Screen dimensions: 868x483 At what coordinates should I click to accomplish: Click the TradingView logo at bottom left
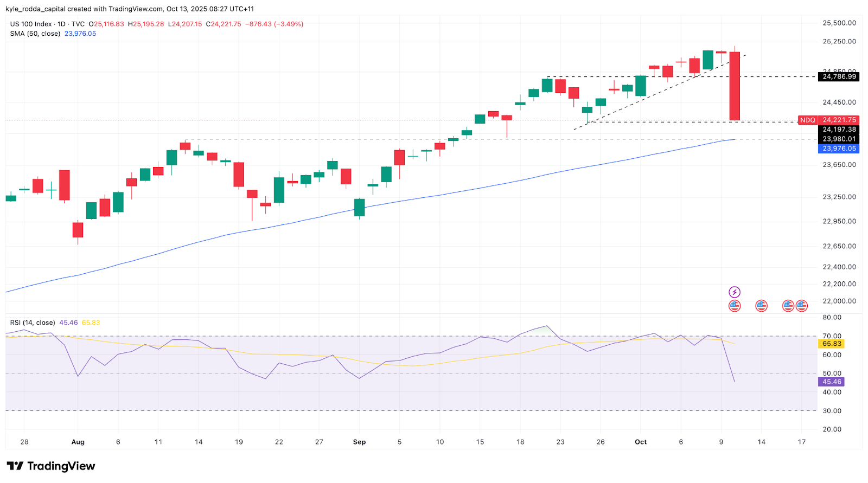point(51,466)
